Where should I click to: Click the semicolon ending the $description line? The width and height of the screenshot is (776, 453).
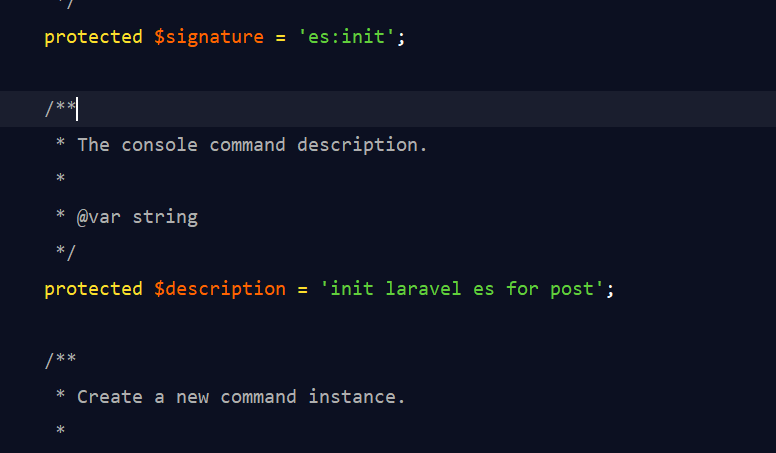(x=610, y=289)
